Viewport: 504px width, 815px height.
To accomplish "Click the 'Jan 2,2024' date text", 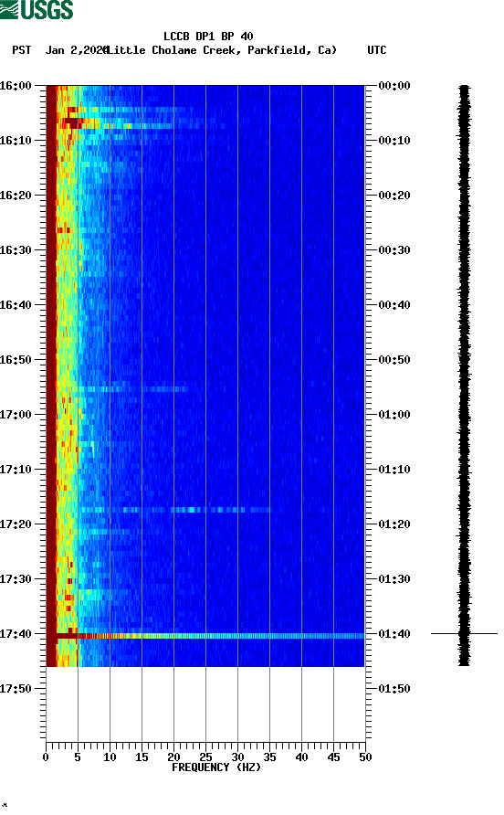I will click(x=77, y=50).
